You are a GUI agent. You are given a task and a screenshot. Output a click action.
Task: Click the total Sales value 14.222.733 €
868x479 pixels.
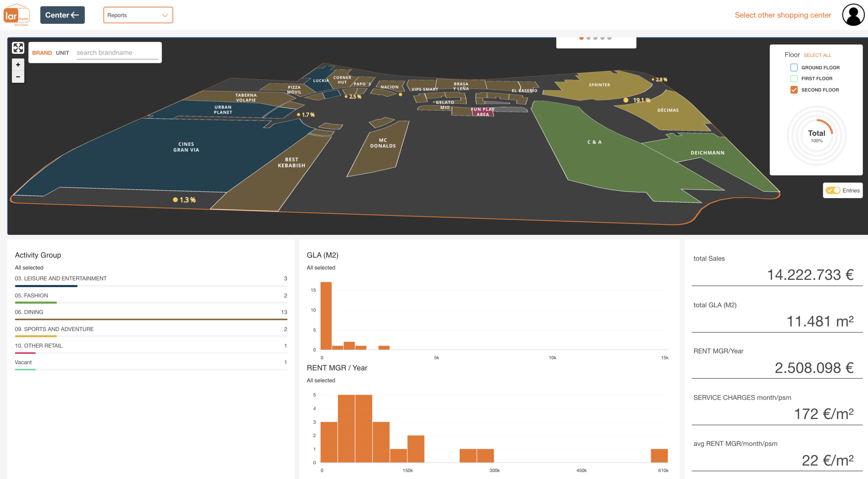[x=810, y=275]
